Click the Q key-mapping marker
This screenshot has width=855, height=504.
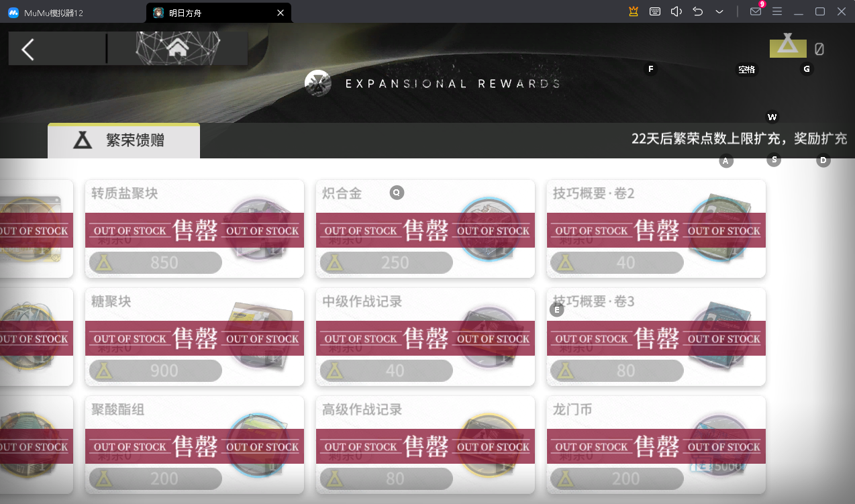pyautogui.click(x=397, y=193)
